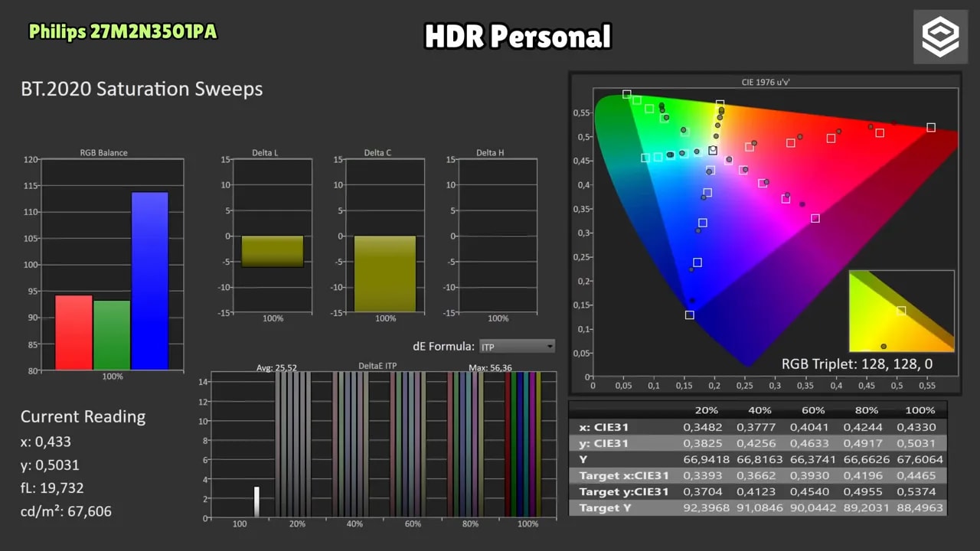Click the 'cd/m²: 67,606' reading
This screenshot has width=980, height=551.
[66, 511]
